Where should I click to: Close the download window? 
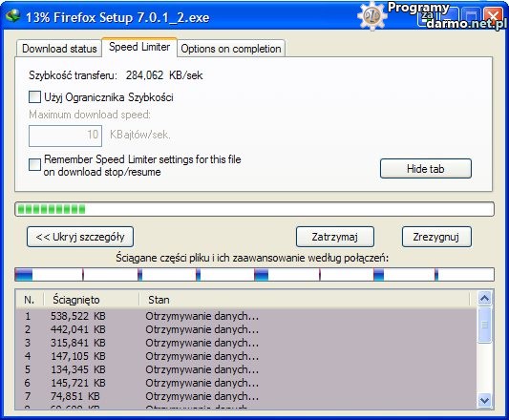point(493,16)
